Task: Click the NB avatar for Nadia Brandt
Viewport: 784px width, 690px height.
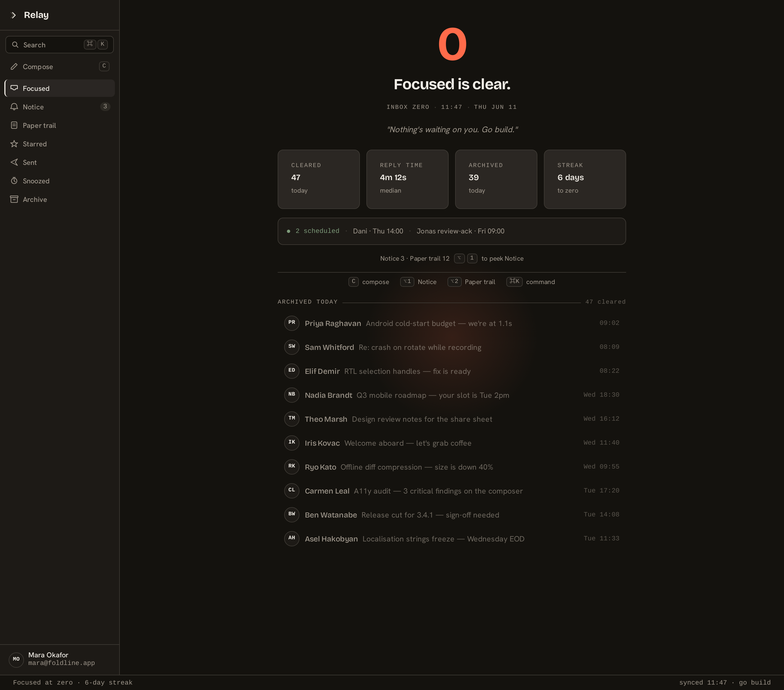Action: (292, 395)
